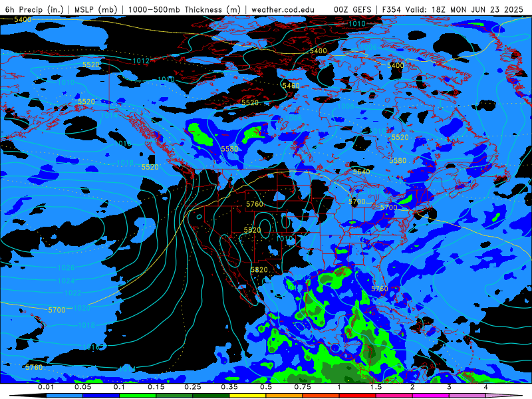The image size is (532, 399).
Task: Select the light blue 0.01–0.05 legend swatch
Action: [65, 396]
